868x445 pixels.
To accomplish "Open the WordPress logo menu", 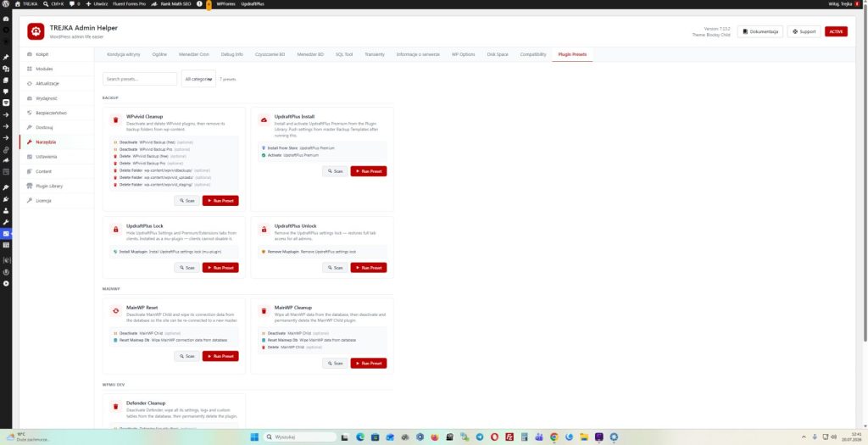I will pos(6,3).
